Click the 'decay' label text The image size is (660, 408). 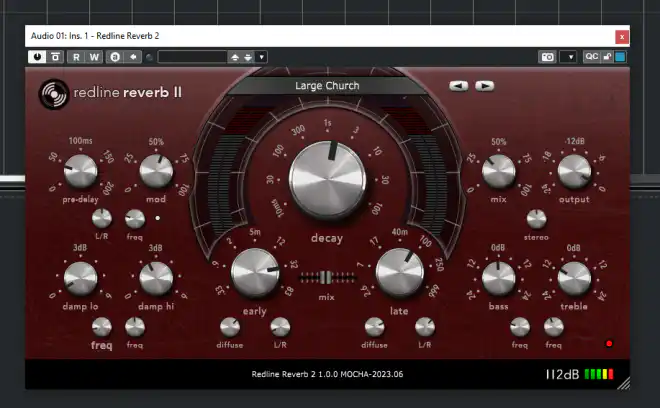point(327,238)
